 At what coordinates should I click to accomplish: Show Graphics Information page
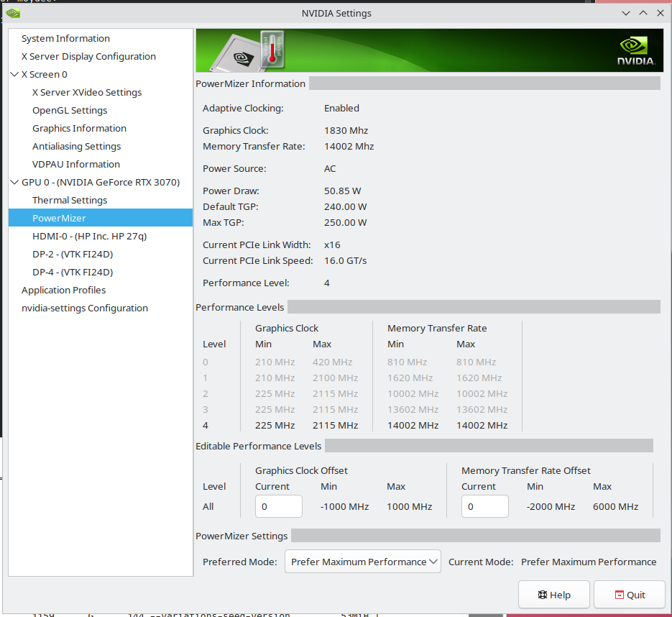[x=79, y=128]
